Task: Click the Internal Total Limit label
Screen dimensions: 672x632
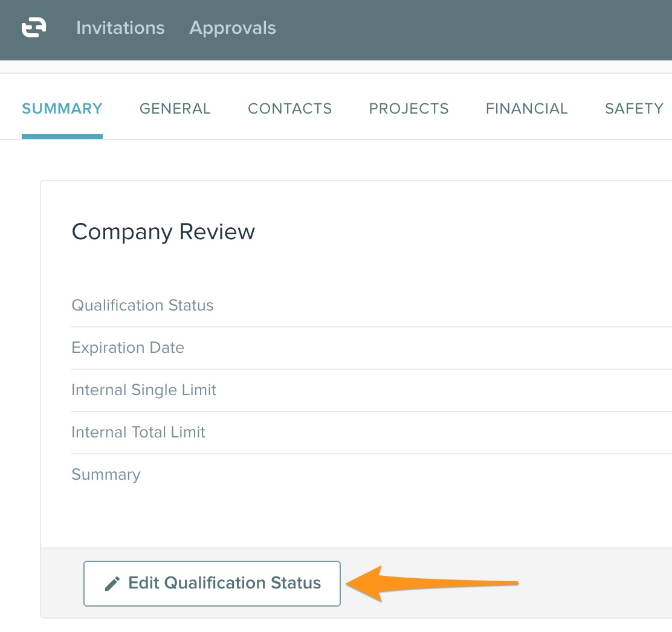Action: 138,433
